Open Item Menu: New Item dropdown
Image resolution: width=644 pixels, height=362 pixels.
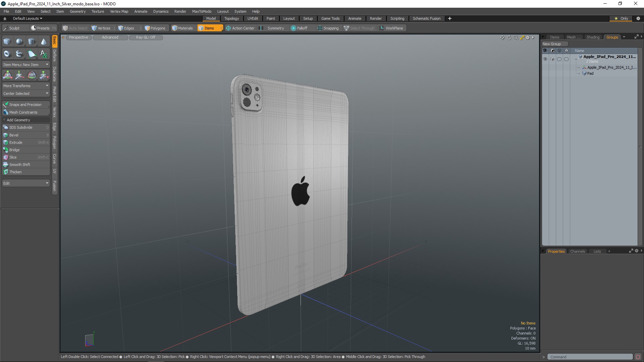26,65
